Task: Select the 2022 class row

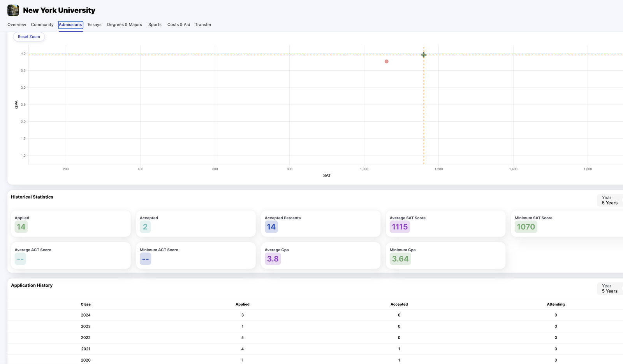Action: coord(315,338)
